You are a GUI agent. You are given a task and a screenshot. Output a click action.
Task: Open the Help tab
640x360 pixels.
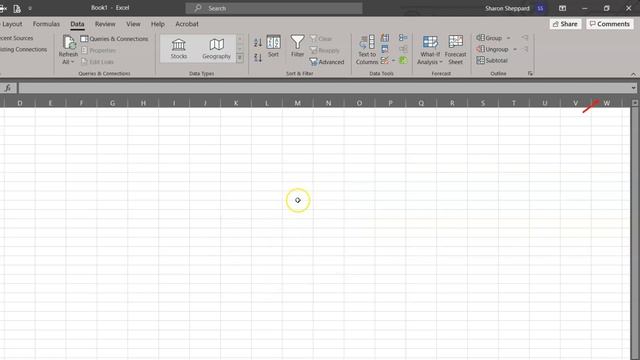tap(158, 24)
